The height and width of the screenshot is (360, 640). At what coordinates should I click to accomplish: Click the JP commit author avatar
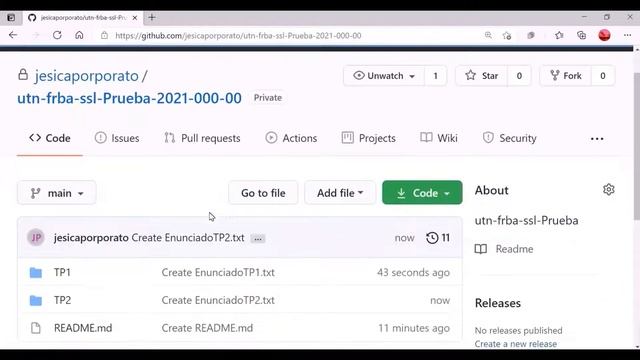(x=36, y=238)
